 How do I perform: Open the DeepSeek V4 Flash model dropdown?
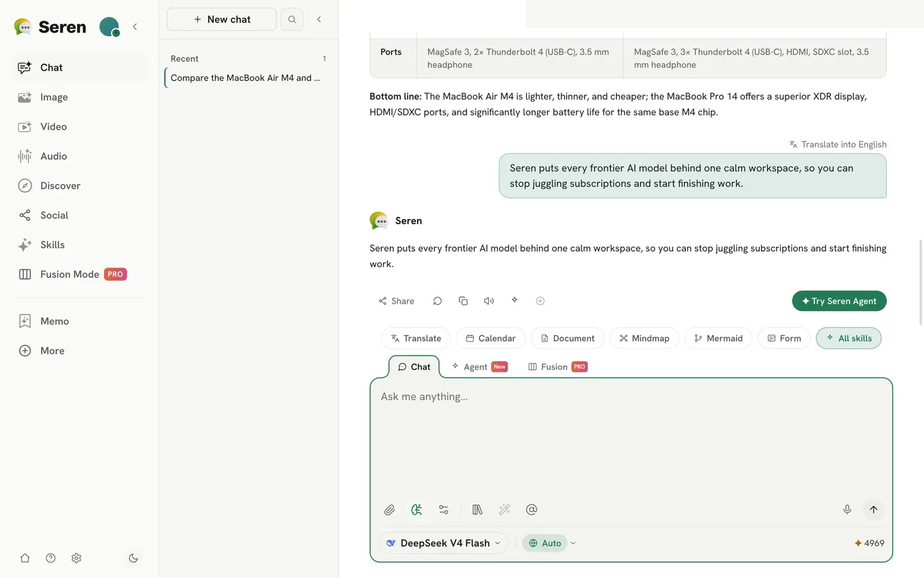(443, 543)
